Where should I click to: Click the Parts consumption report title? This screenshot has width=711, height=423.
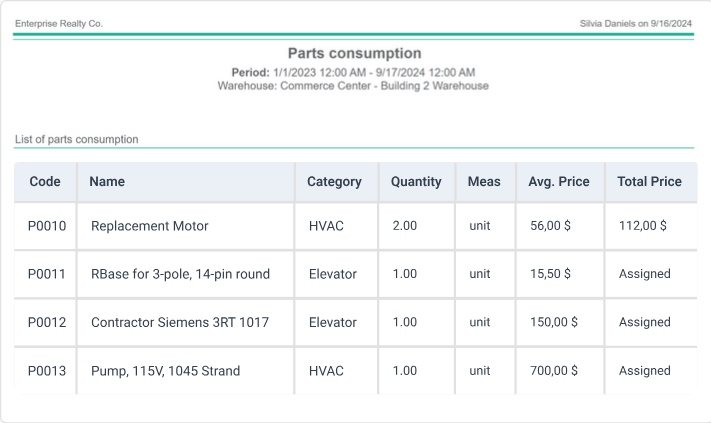click(x=354, y=53)
